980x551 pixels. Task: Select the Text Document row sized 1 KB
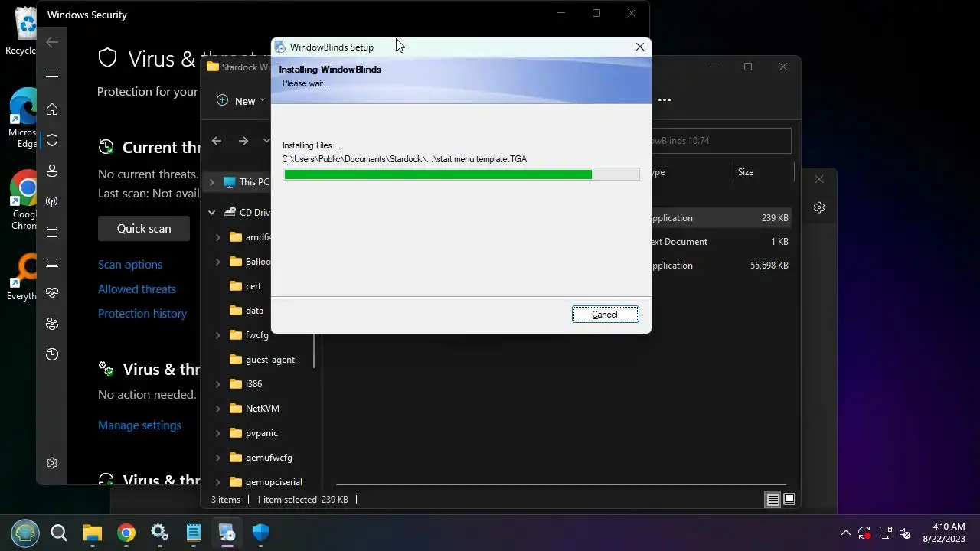[720, 242]
